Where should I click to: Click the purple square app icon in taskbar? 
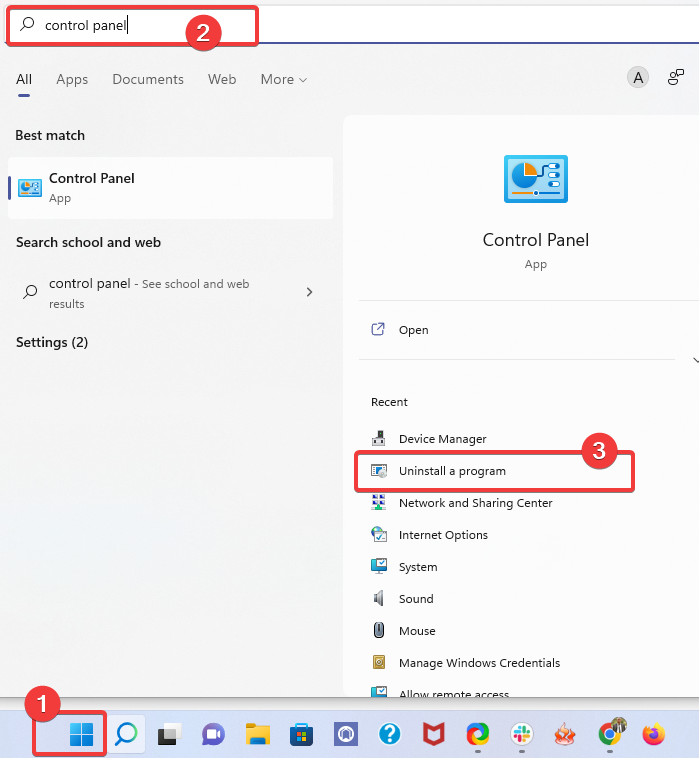346,734
